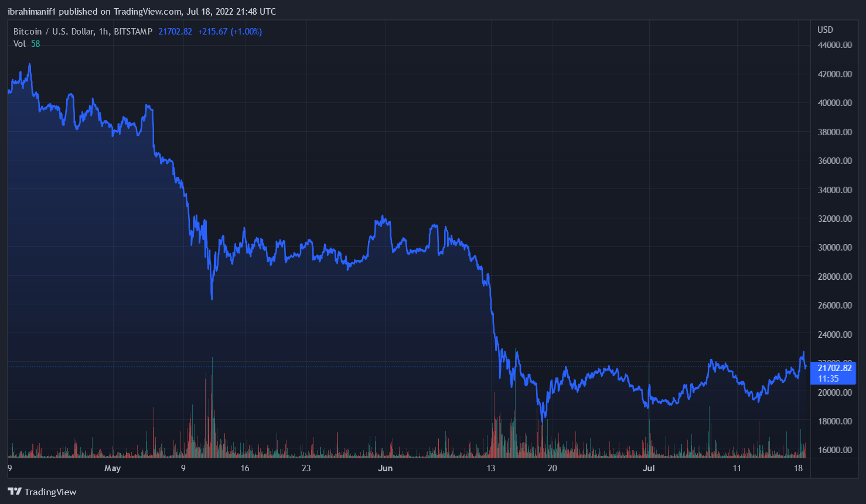Click the 30000.00 price axis label
866x504 pixels.
pyautogui.click(x=834, y=248)
